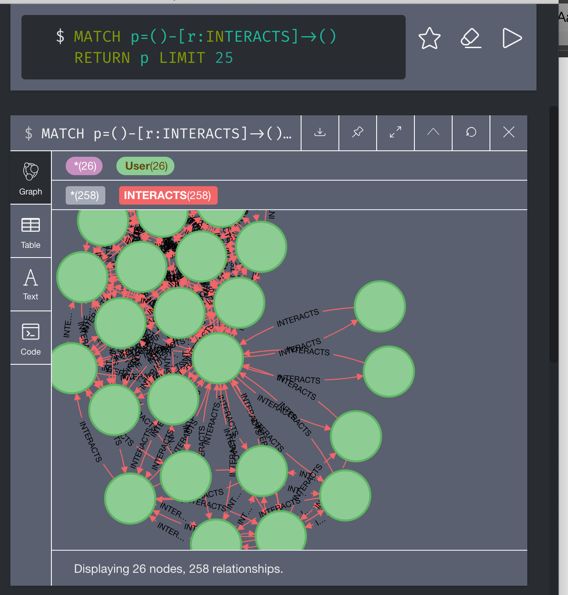Switch to Graph view

pyautogui.click(x=31, y=178)
